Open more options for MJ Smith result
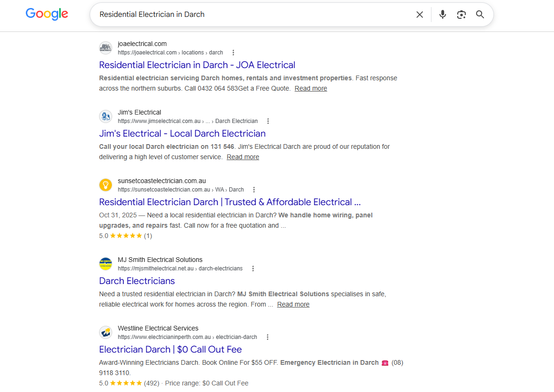Screen dimensions: 554x392 (253, 269)
